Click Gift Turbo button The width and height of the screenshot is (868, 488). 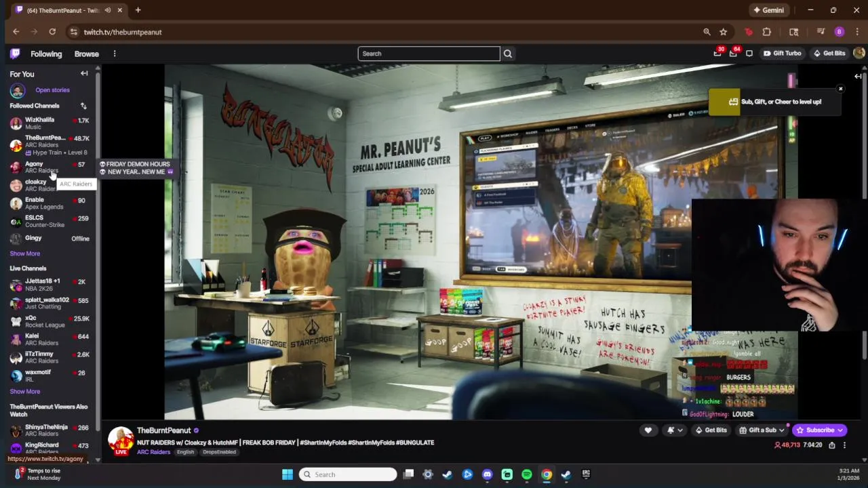click(782, 54)
